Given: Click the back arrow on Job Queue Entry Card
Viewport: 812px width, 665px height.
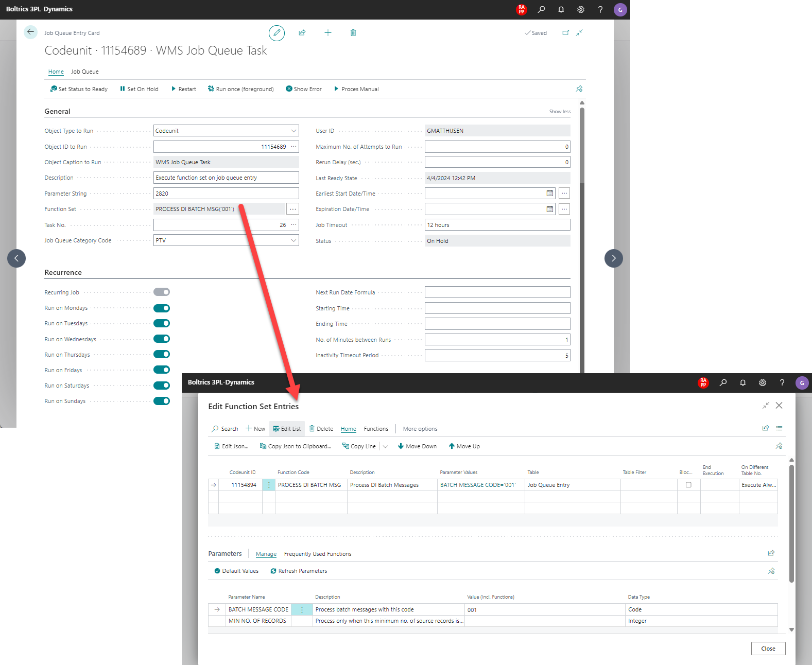Looking at the screenshot, I should (x=30, y=32).
